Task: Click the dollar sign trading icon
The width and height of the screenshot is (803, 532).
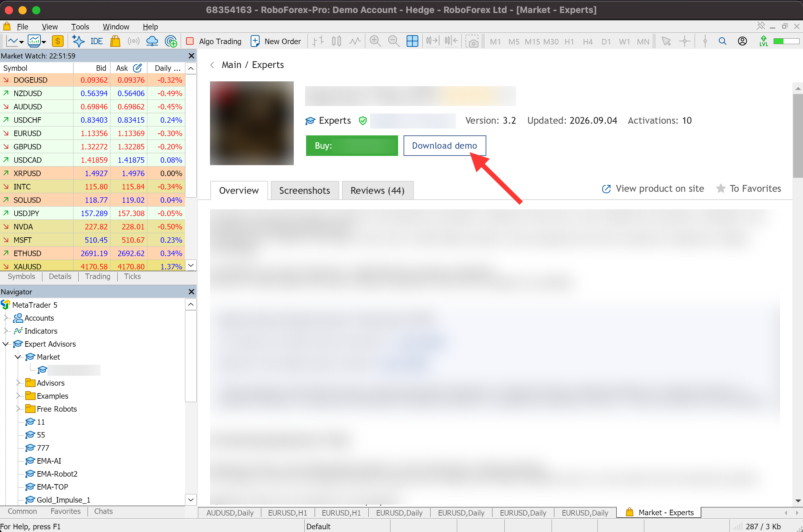Action: [x=58, y=41]
